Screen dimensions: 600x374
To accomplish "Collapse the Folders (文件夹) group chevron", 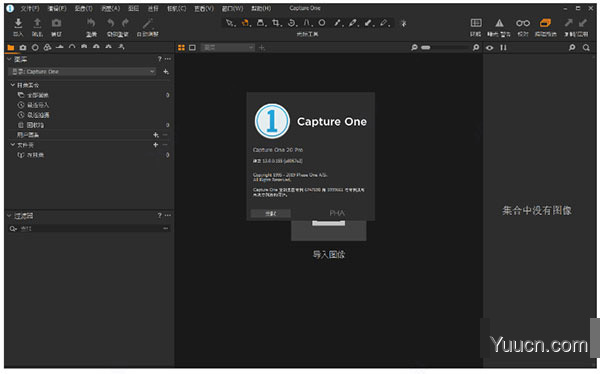I will pyautogui.click(x=13, y=145).
